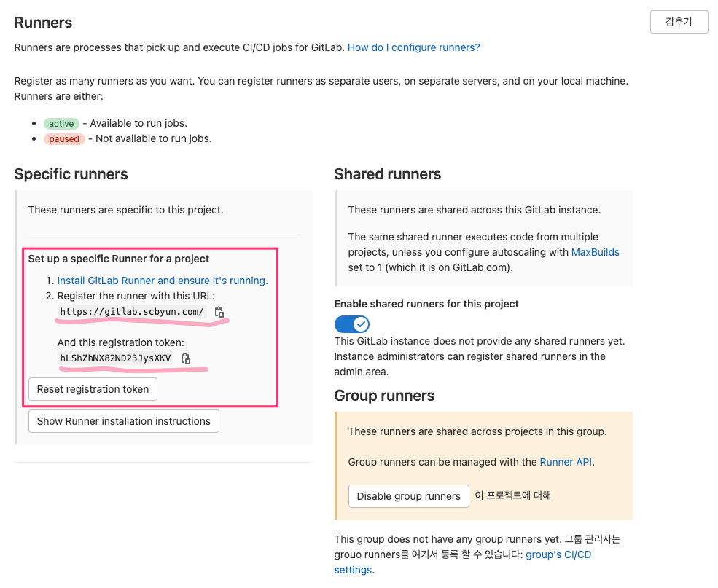Click the Reset registration token button
Image resolution: width=718 pixels, height=588 pixels.
[x=93, y=389]
